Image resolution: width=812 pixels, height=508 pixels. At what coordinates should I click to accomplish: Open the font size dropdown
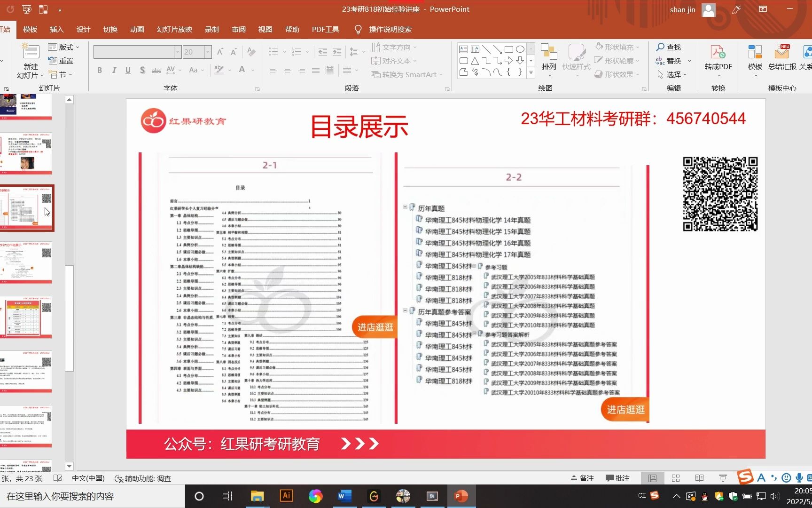(x=208, y=52)
